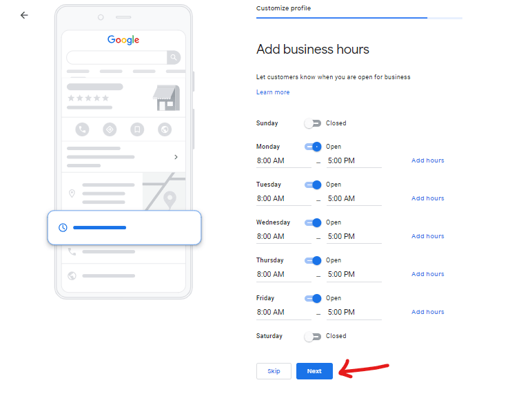This screenshot has width=532, height=398.
Task: Open Friday opening time 8:00 AM field
Action: point(284,312)
